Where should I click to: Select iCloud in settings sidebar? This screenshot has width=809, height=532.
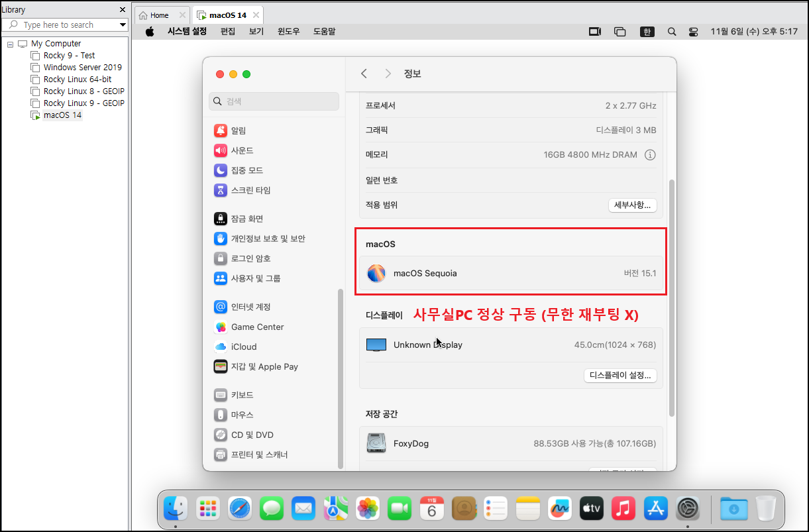point(235,346)
